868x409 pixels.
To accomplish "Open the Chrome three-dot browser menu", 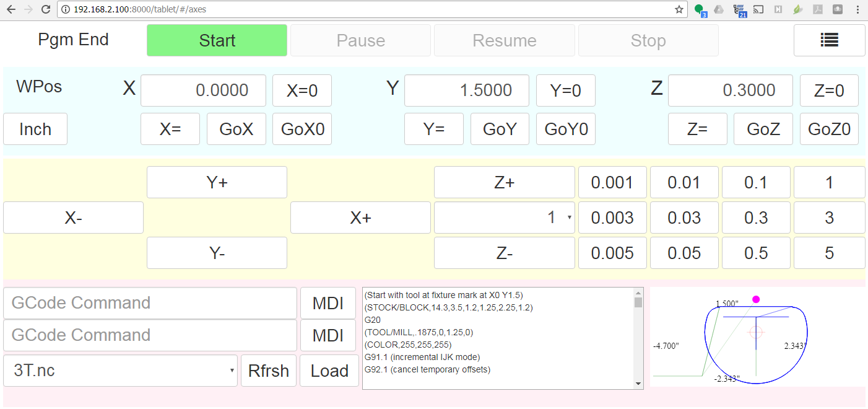I will tap(858, 9).
